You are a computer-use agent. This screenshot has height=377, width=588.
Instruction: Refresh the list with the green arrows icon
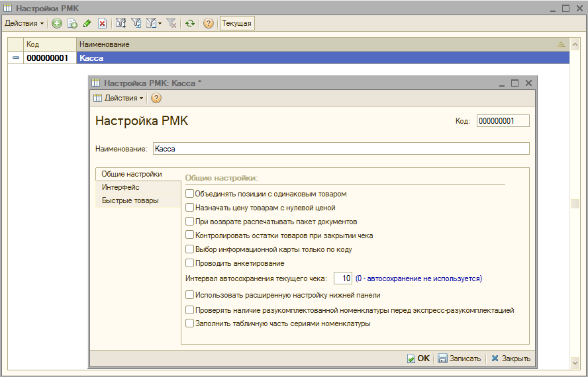(190, 23)
